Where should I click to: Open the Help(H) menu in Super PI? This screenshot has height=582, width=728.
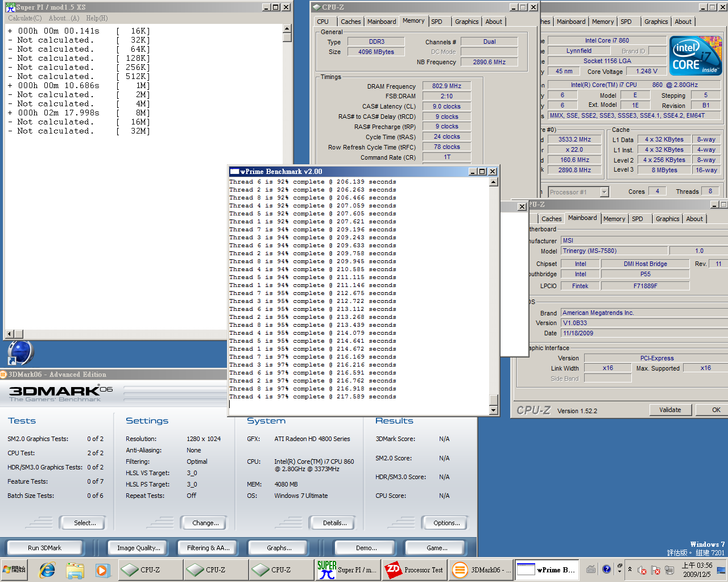(x=97, y=18)
